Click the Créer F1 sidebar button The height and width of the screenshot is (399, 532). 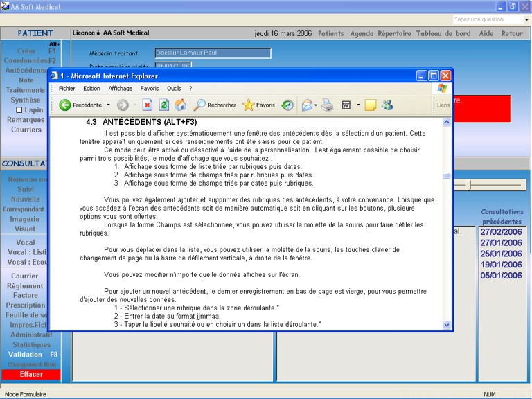tap(37, 51)
